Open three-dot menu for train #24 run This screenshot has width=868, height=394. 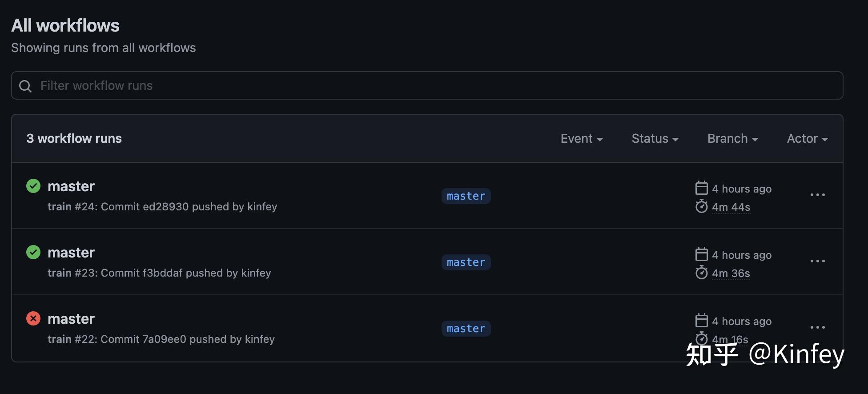817,195
